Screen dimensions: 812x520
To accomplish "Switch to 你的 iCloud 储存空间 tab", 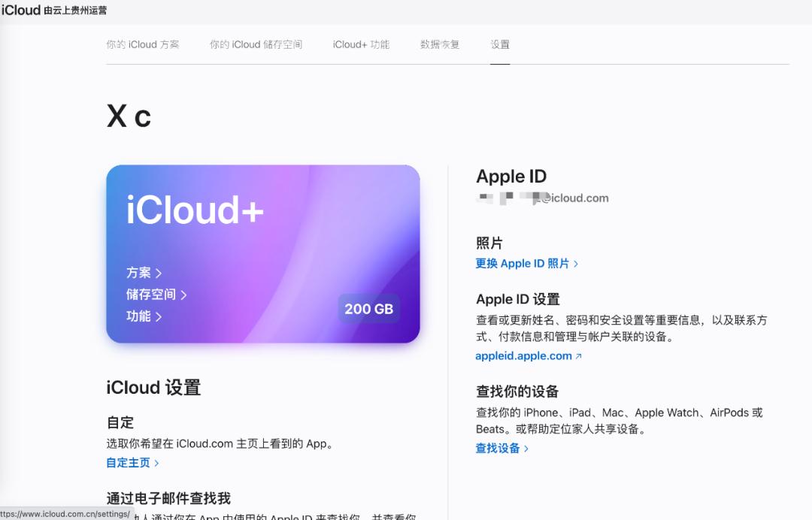I will 256,44.
